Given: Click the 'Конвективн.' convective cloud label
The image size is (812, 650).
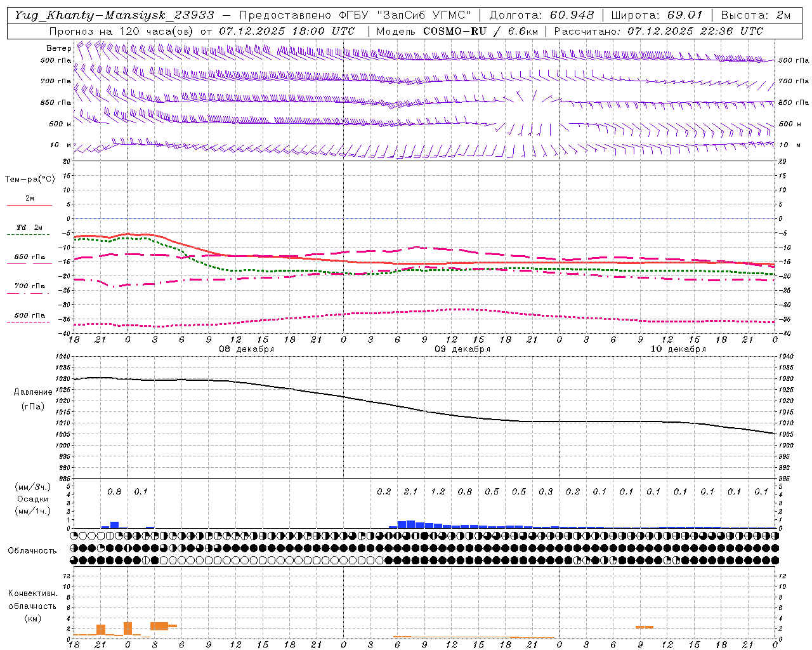Looking at the screenshot, I should coord(32,594).
